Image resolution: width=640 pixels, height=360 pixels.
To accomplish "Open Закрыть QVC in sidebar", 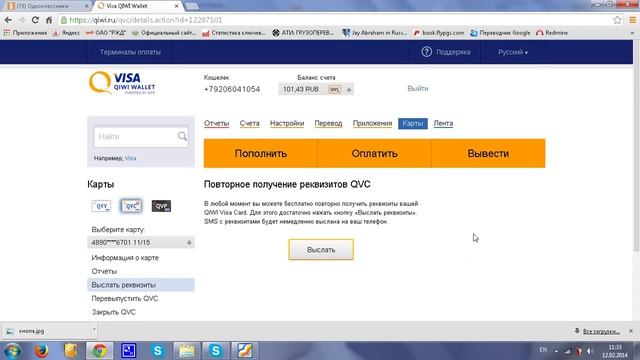I will (x=113, y=312).
